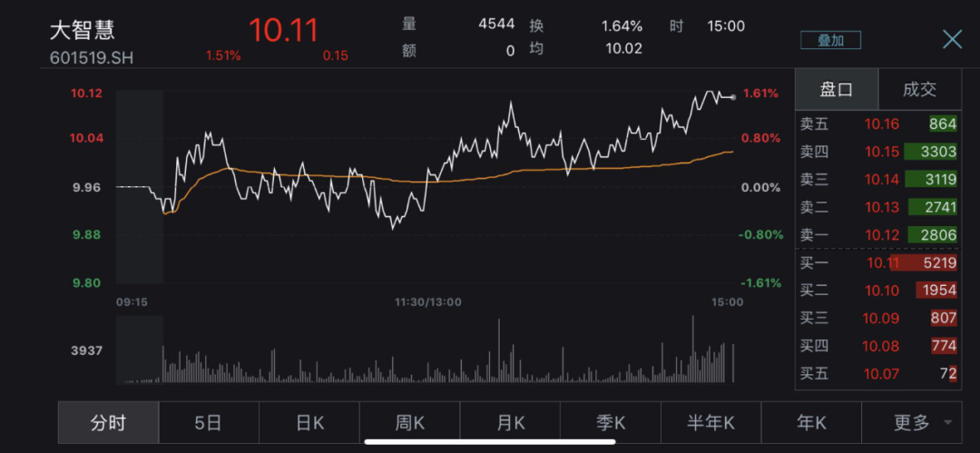The image size is (980, 453).
Task: Select the 周K chart tab
Action: (410, 423)
